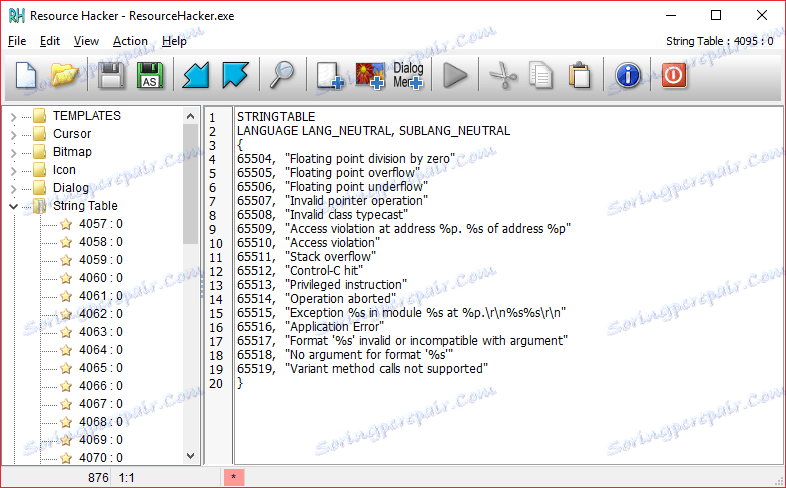Select string table entry 4070 : 0
The image size is (786, 488).
click(101, 458)
